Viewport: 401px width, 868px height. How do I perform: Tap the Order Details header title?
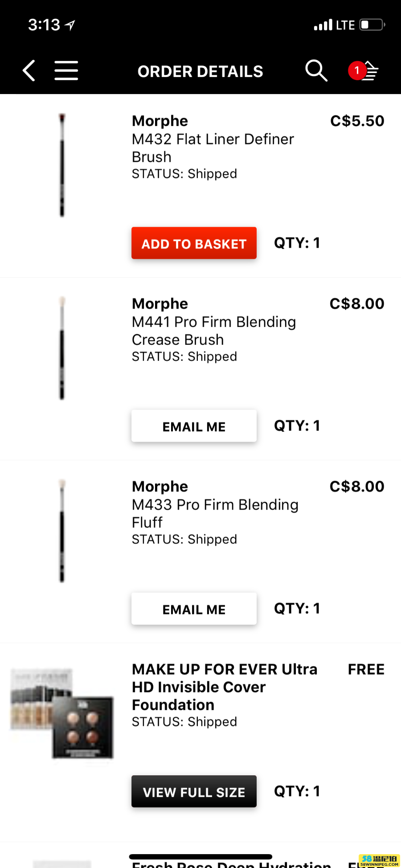click(200, 71)
